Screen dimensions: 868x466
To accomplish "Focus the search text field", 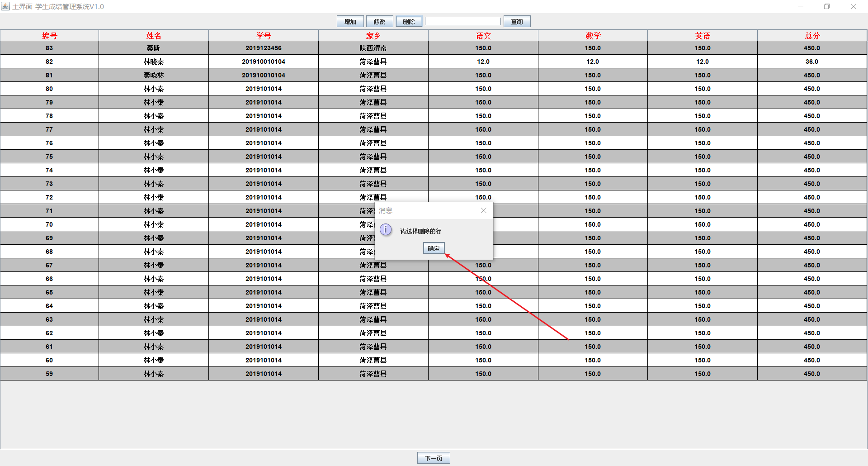I will [x=462, y=21].
